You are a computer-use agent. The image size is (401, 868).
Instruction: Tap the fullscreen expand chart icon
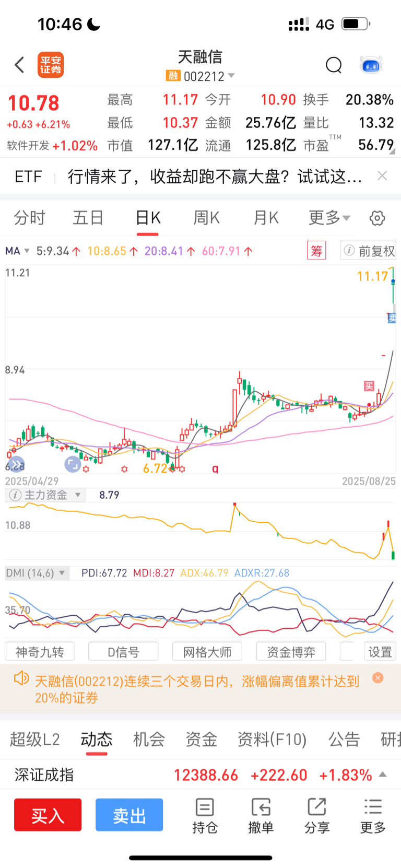click(73, 464)
